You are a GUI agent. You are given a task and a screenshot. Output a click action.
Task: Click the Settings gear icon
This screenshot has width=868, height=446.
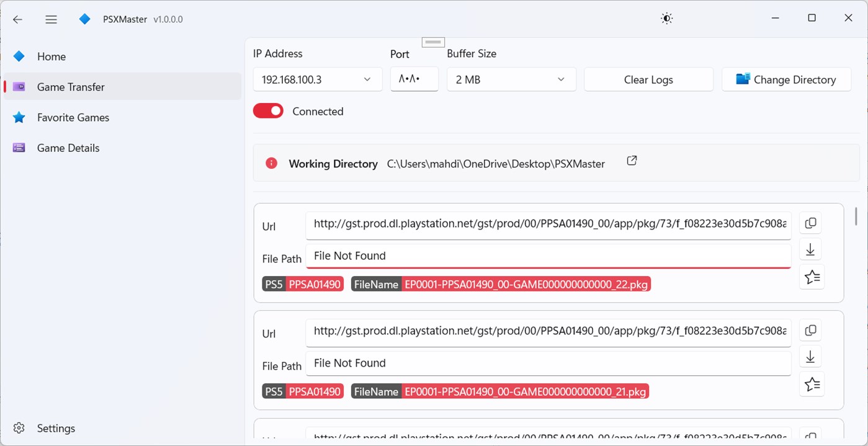(19, 428)
